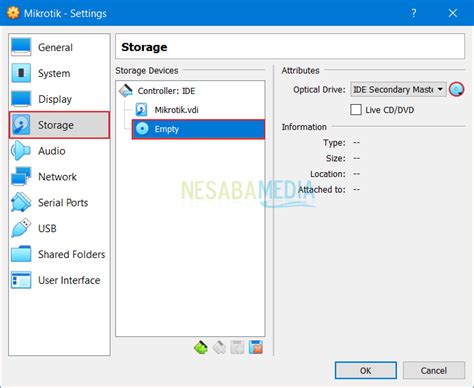
Task: Open the General settings category
Action: (59, 47)
